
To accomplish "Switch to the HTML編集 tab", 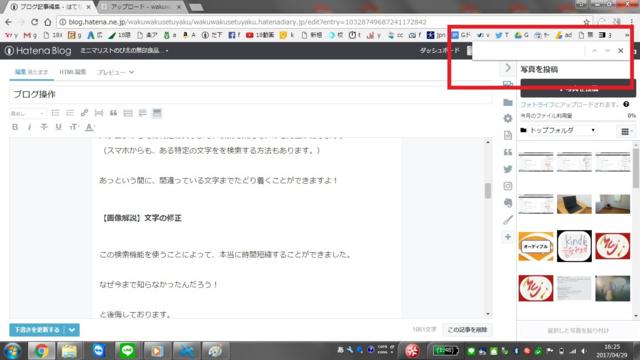I will pos(73,72).
